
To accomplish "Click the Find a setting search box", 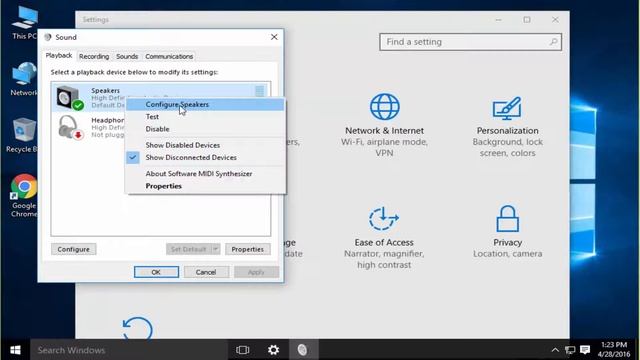I will tap(470, 42).
